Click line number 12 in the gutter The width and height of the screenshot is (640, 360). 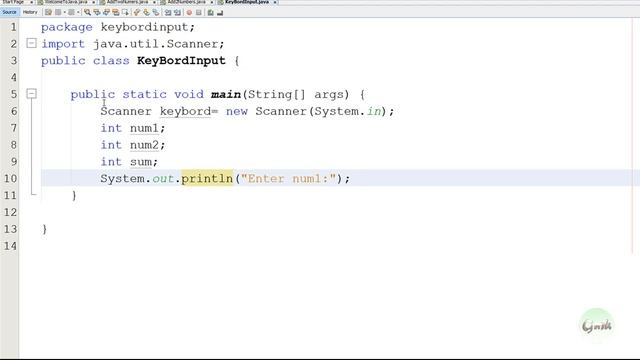click(x=10, y=212)
